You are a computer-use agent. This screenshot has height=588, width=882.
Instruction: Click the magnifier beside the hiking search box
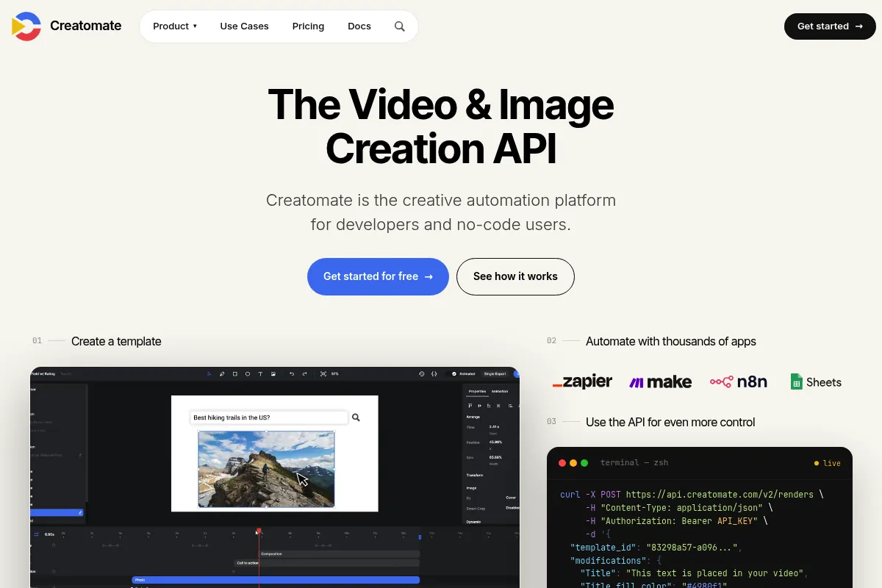tap(356, 417)
